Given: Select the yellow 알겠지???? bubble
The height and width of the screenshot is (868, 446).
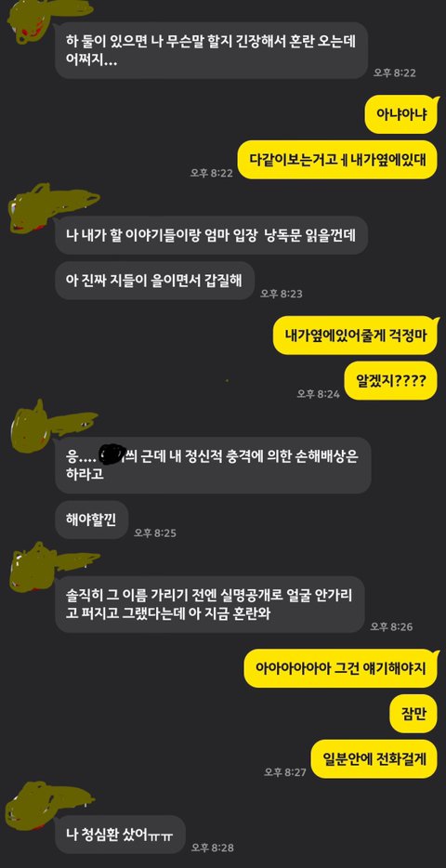Looking at the screenshot, I should tap(390, 381).
